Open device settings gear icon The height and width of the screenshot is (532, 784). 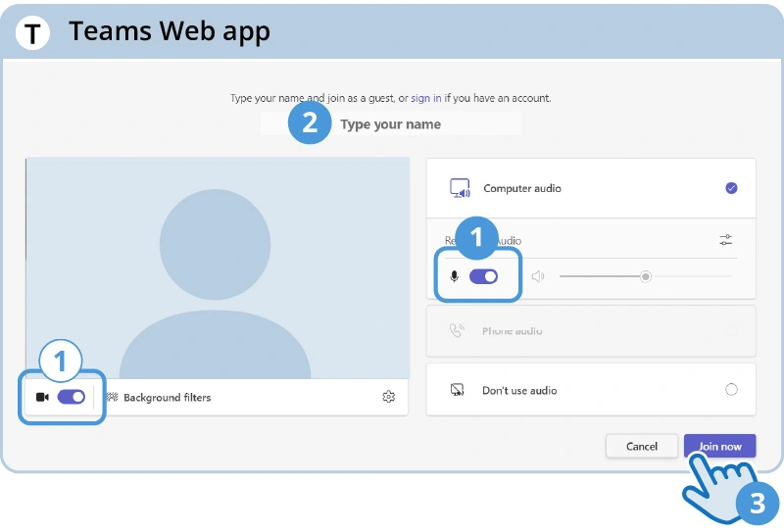[x=388, y=397]
